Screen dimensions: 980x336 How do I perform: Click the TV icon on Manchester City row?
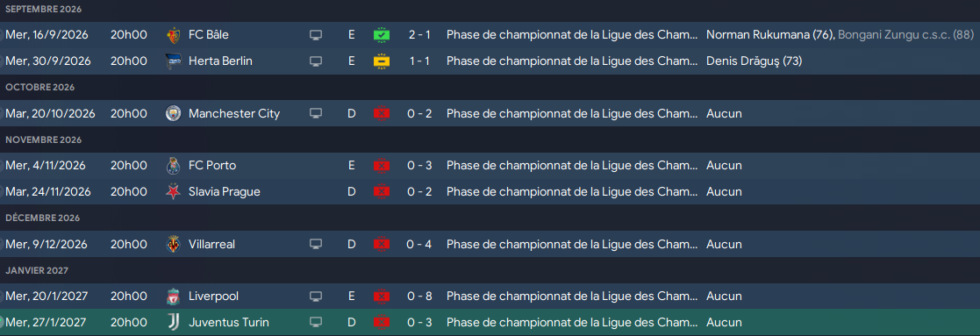click(x=316, y=114)
